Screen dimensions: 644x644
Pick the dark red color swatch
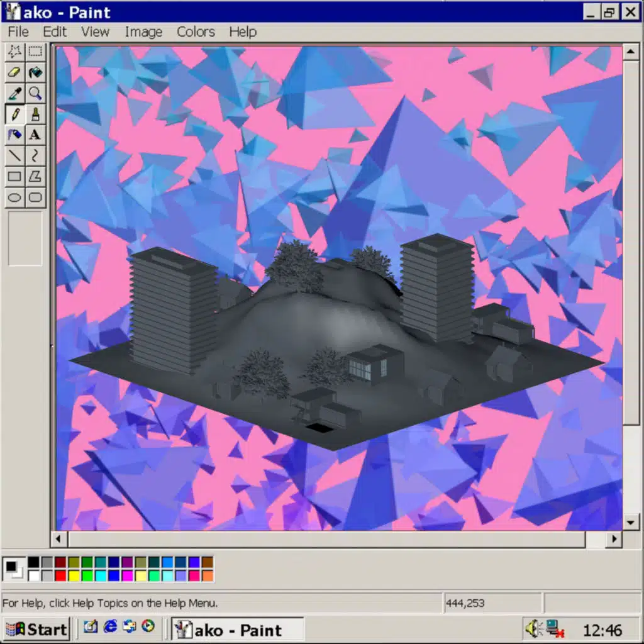pyautogui.click(x=60, y=562)
